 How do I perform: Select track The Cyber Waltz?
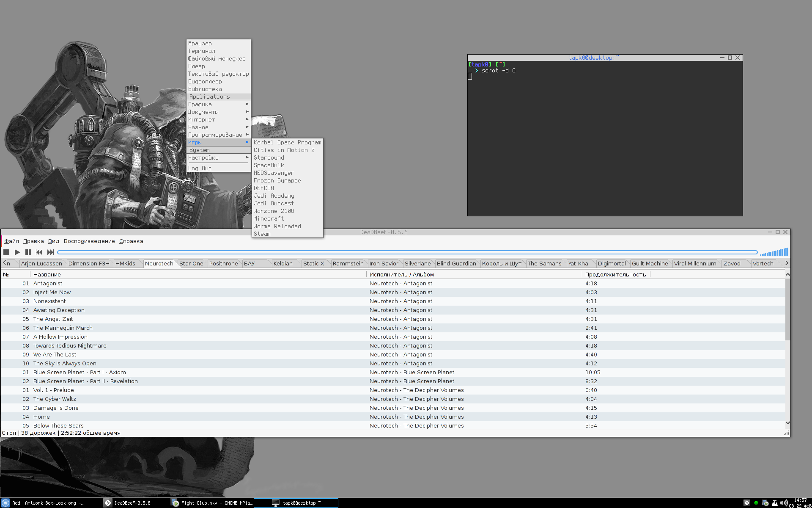pyautogui.click(x=393, y=399)
